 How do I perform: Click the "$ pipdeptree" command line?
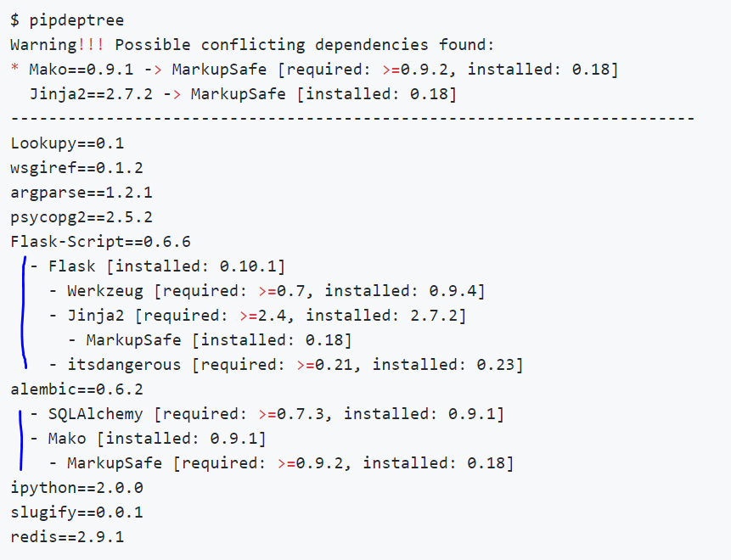67,20
